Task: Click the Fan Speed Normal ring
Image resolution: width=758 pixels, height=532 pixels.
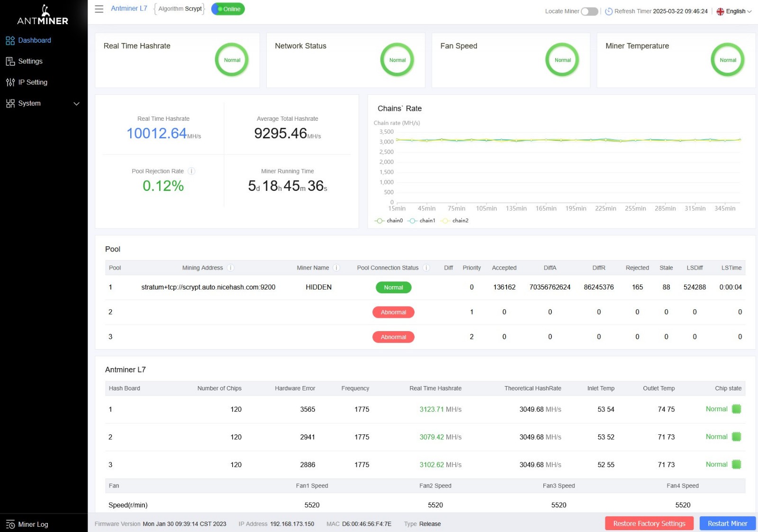Action: click(562, 60)
